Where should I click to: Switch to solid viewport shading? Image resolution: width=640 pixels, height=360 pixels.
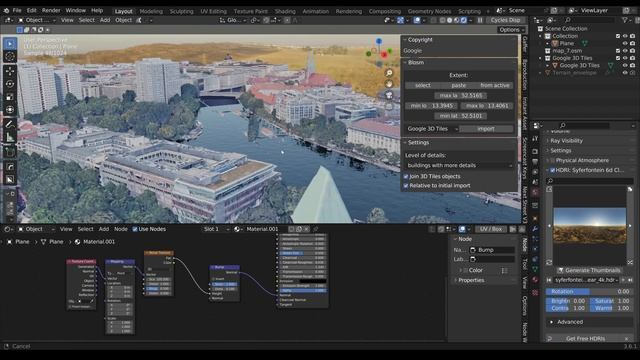pos(449,20)
